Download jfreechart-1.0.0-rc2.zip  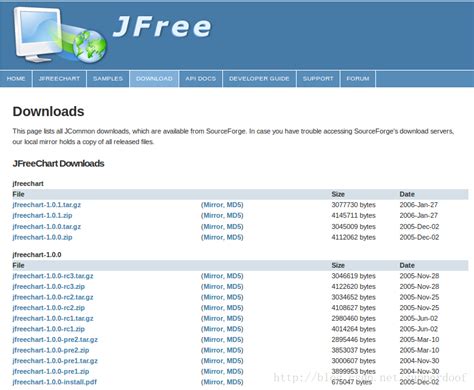click(49, 308)
